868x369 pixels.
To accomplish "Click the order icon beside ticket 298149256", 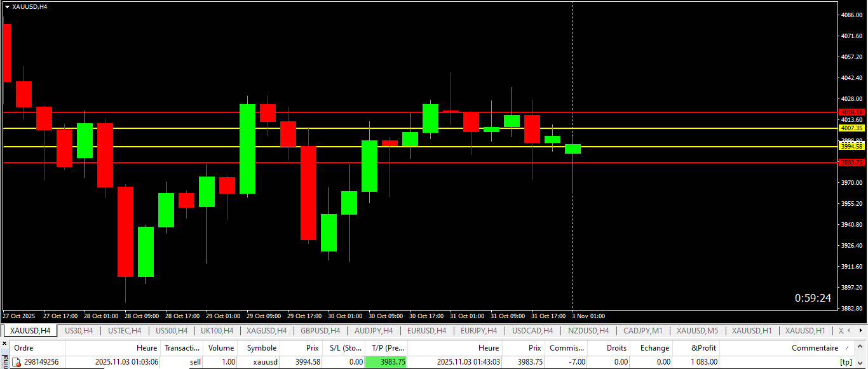I will [17, 362].
